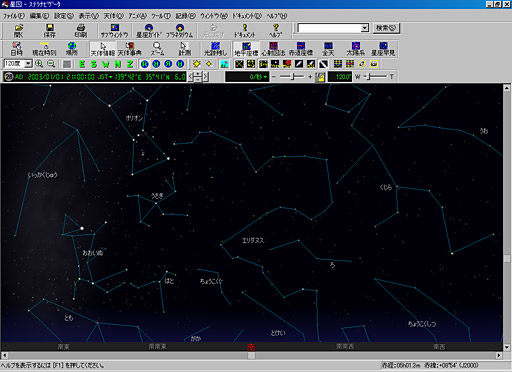Start プラネタリウム planetarium mode
Image resolution: width=512 pixels, height=372 pixels.
(x=180, y=30)
